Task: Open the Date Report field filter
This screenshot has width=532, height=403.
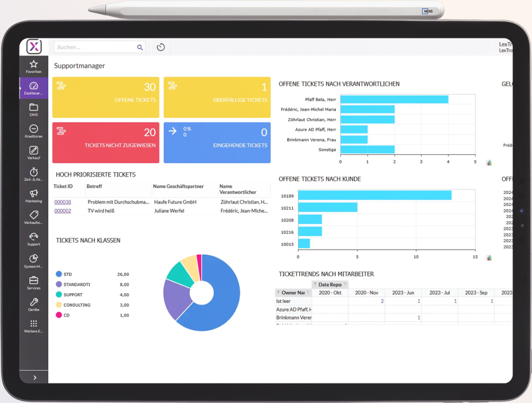Action: (x=315, y=285)
